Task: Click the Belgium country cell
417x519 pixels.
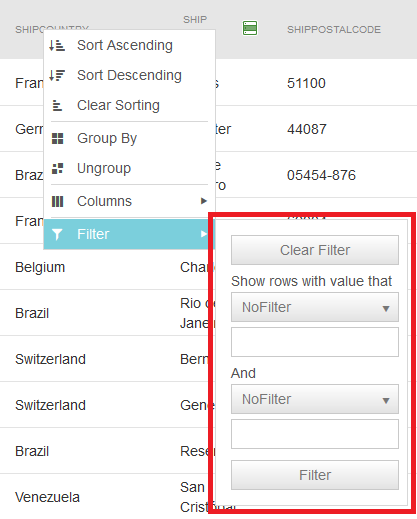Action: point(40,267)
